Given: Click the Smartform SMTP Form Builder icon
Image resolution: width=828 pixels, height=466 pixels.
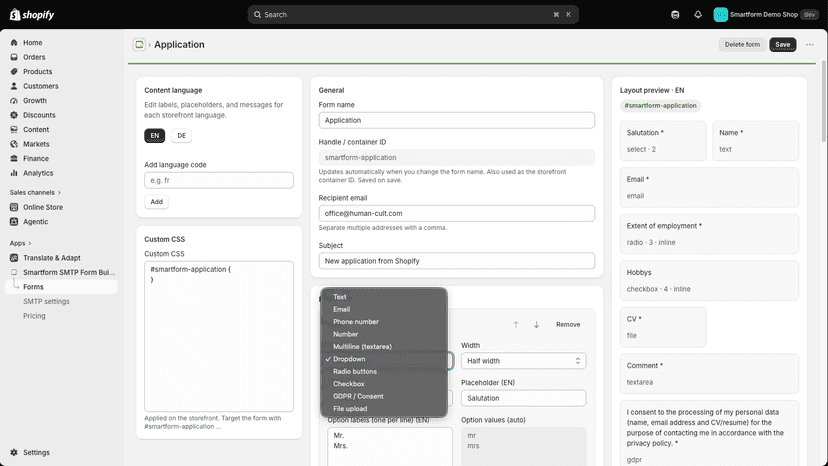Looking at the screenshot, I should coord(14,272).
